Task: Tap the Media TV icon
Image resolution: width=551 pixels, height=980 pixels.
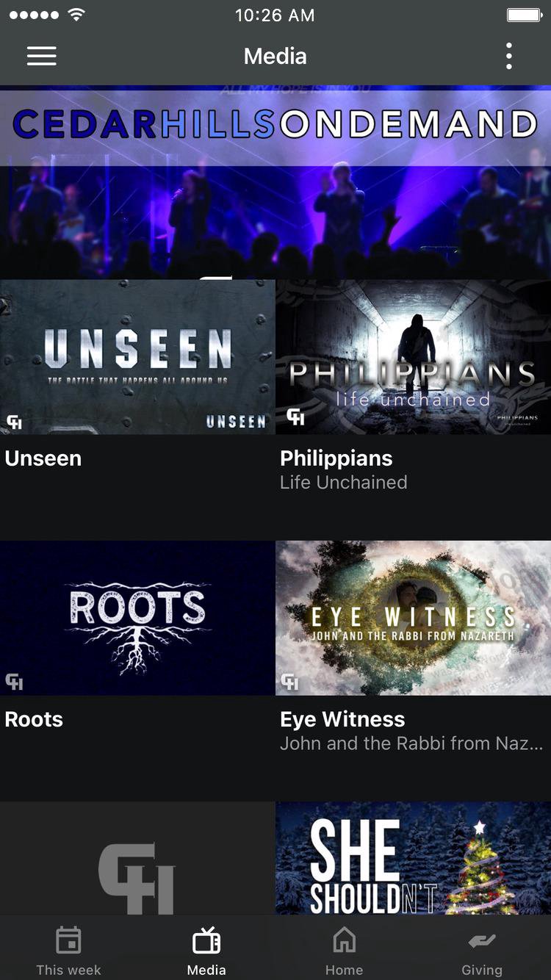Action: pos(206,940)
